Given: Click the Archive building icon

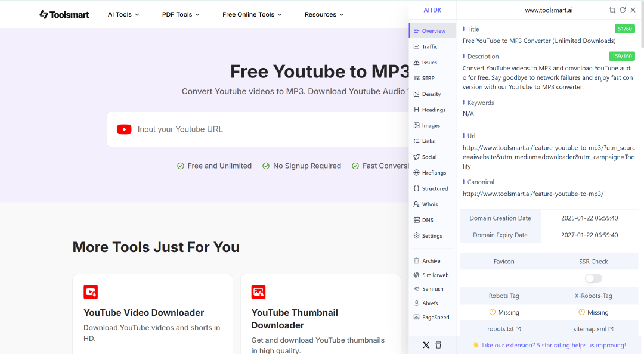Looking at the screenshot, I should pos(416,261).
